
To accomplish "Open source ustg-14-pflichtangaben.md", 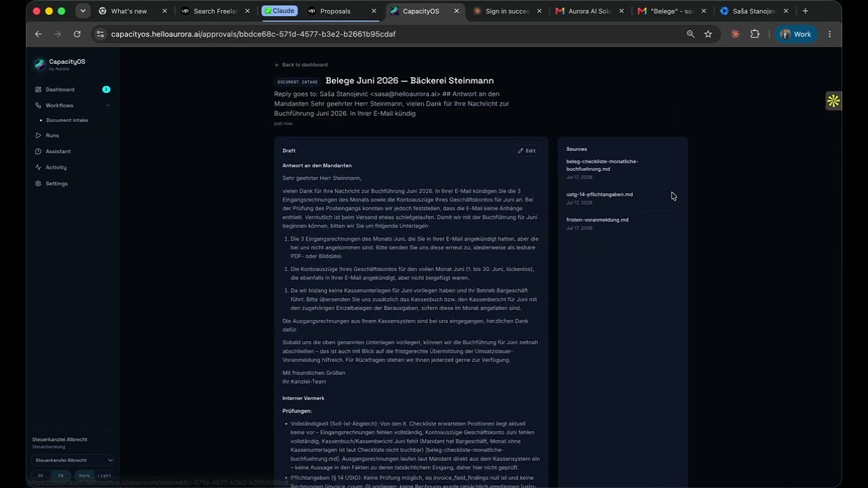I will [x=599, y=195].
